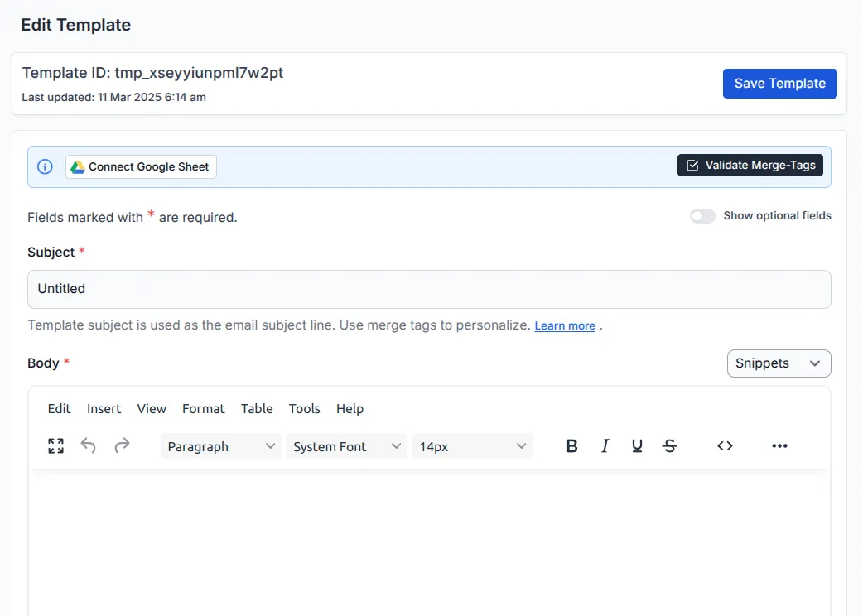Apply Underline formatting
The image size is (863, 616).
[x=637, y=445]
